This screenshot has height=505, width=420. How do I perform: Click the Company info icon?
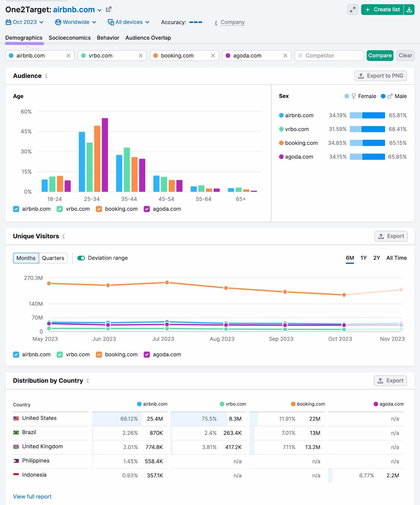[x=216, y=23]
